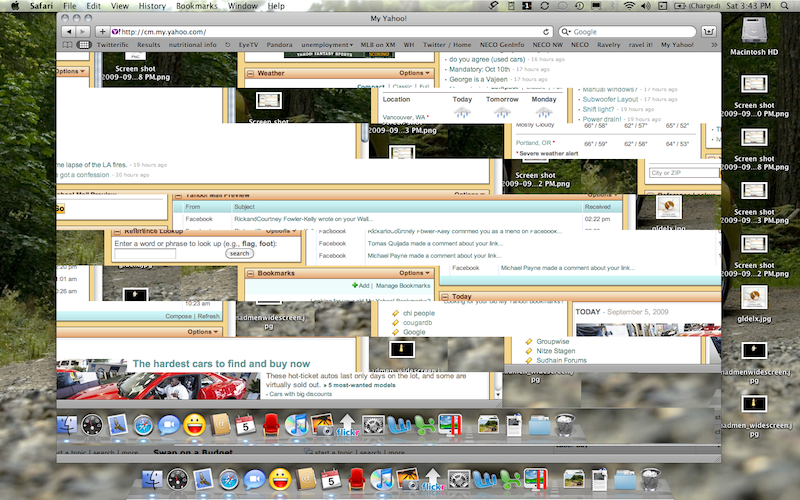The width and height of the screenshot is (800, 500).
Task: Click Manage Bookmarks link
Action: tap(403, 286)
